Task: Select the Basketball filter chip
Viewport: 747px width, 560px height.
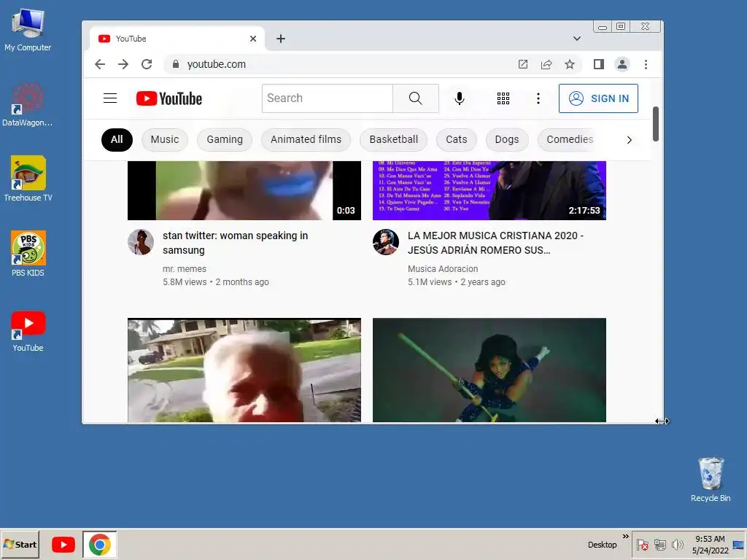Action: click(x=393, y=139)
